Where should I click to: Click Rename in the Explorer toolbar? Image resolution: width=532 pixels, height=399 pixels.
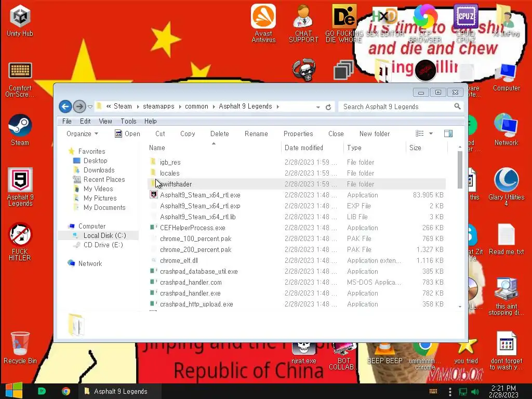tap(256, 134)
